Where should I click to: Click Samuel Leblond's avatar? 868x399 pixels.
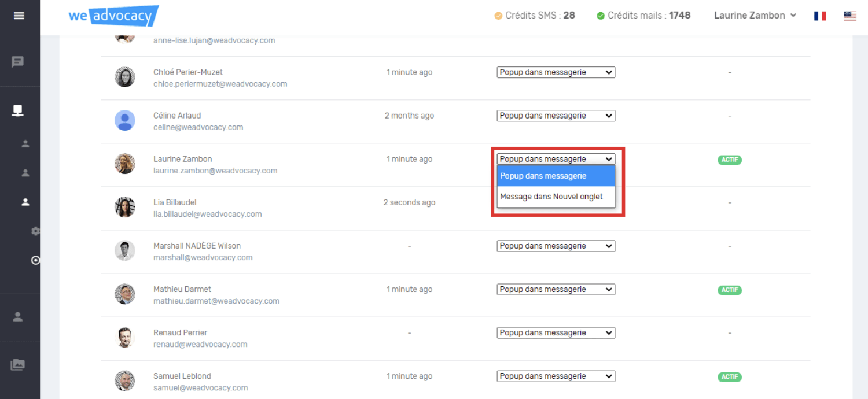[125, 380]
